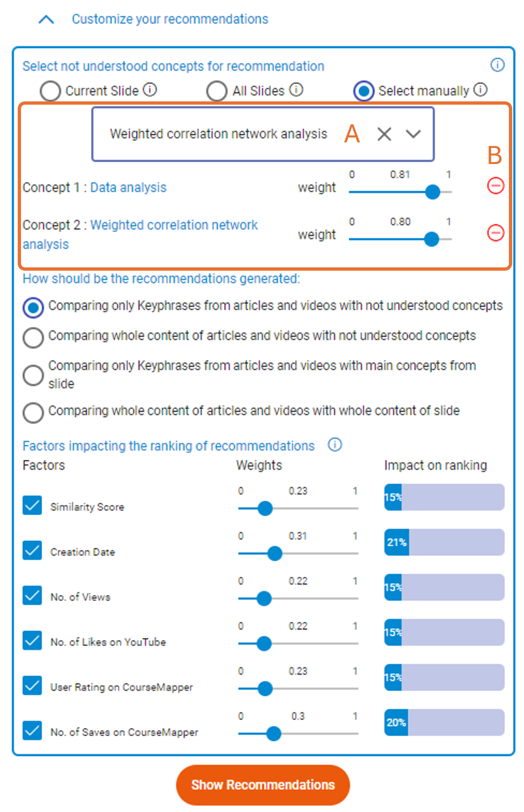Click the No. of Views weight slider handle
The image size is (524, 812).
[x=264, y=598]
